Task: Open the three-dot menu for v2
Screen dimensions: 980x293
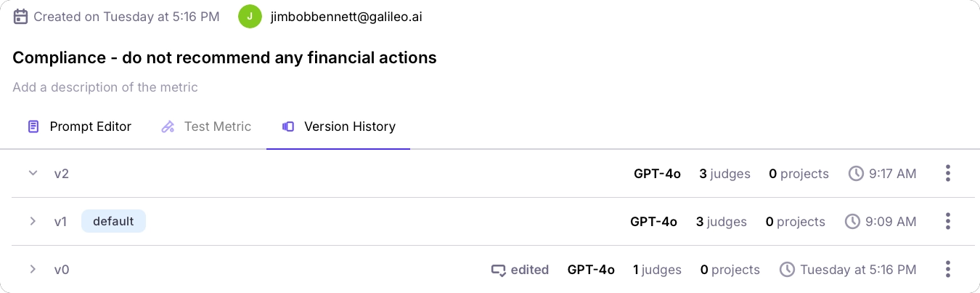Action: (x=948, y=174)
